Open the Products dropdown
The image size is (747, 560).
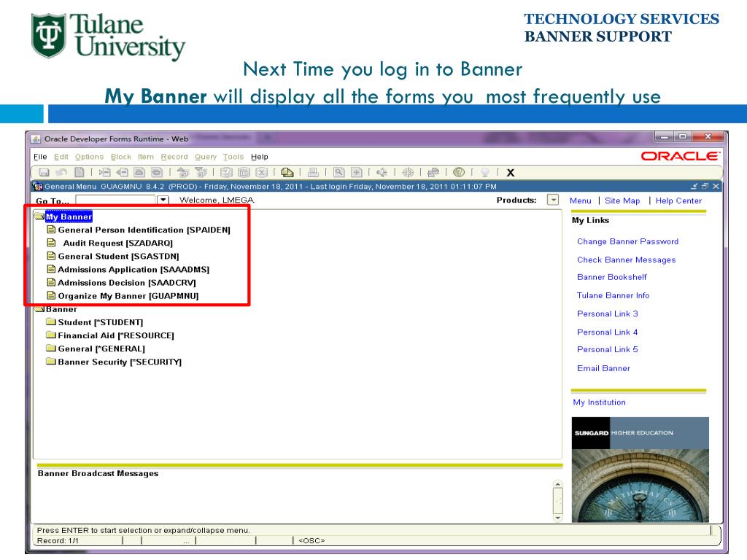click(x=553, y=200)
